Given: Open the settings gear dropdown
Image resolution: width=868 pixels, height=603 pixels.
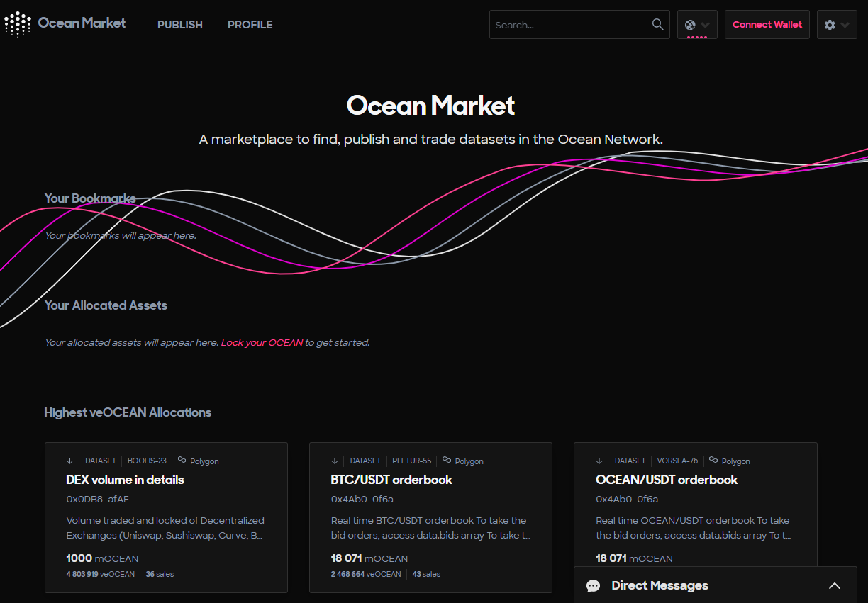Looking at the screenshot, I should tap(837, 25).
